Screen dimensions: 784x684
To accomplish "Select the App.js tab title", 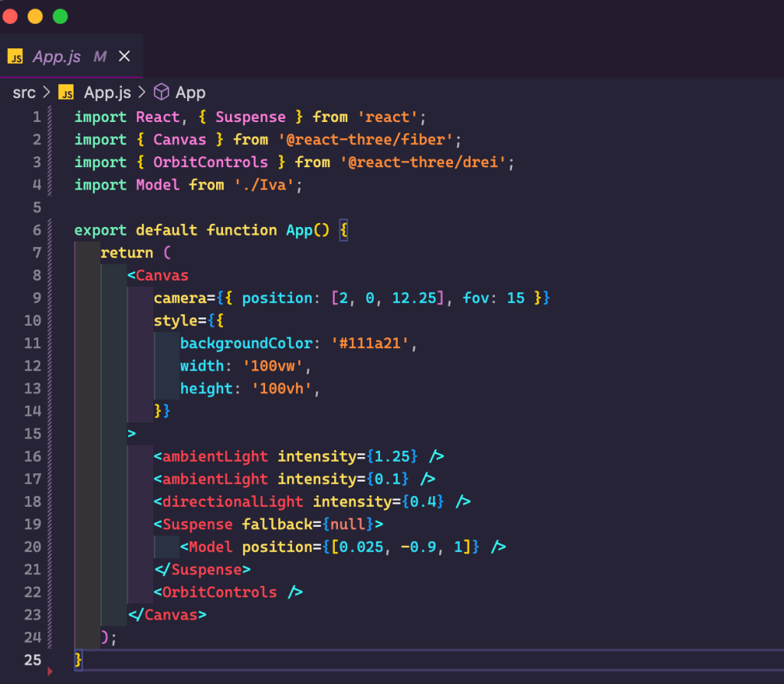I will coord(57,57).
